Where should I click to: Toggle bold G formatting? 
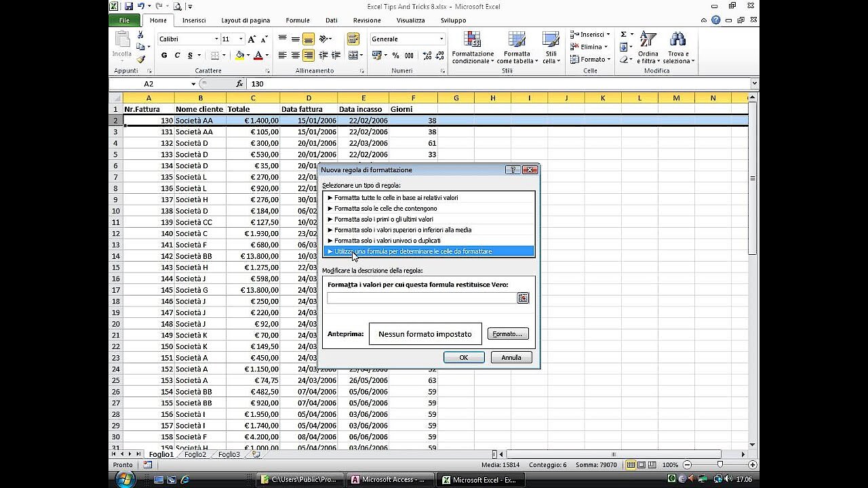(164, 56)
